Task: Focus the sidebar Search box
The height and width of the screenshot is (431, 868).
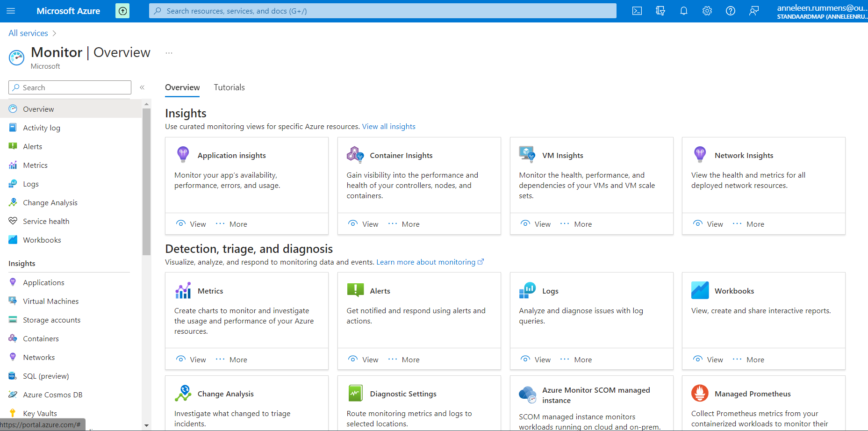Action: pyautogui.click(x=70, y=87)
